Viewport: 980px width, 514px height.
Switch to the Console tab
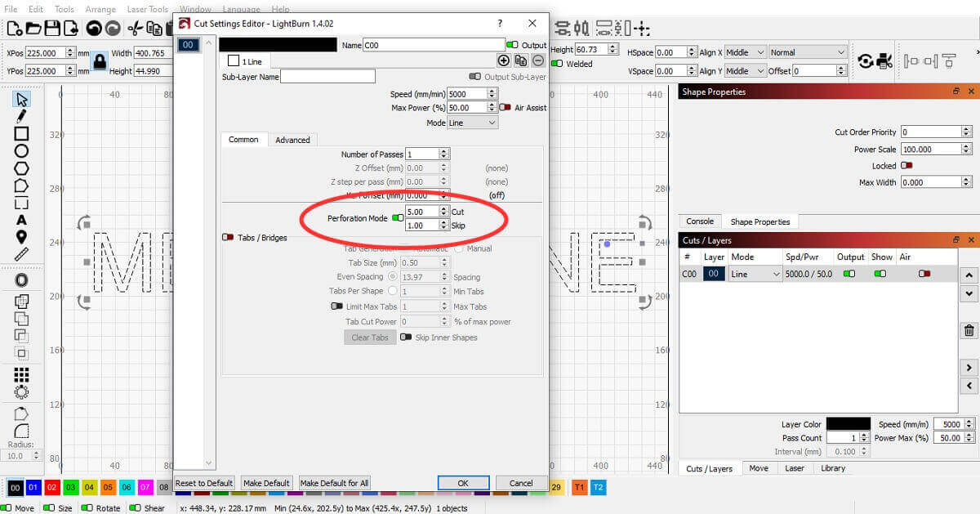pos(699,221)
